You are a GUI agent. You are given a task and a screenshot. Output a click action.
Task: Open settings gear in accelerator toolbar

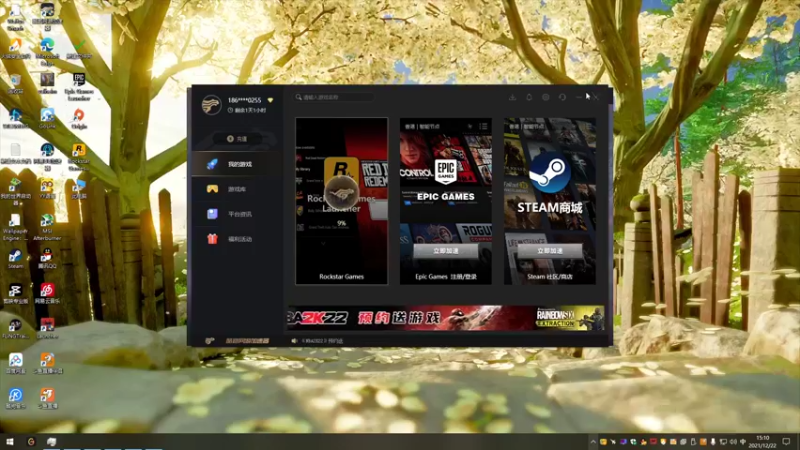(545, 97)
